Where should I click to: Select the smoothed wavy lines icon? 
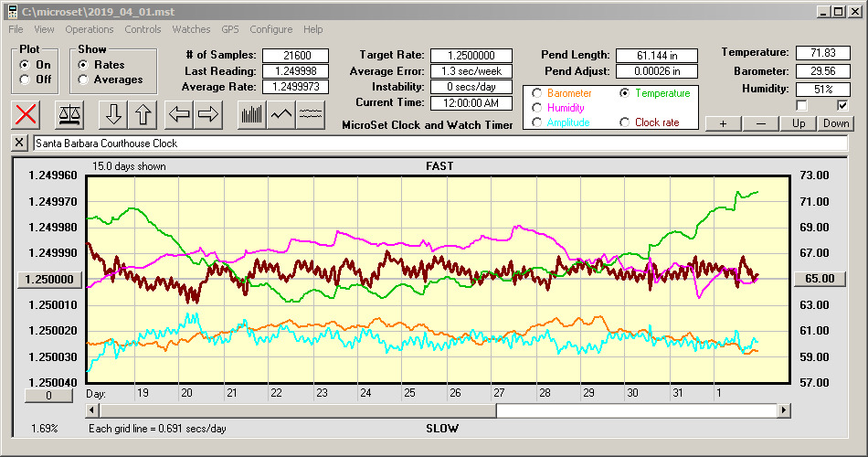pyautogui.click(x=311, y=114)
